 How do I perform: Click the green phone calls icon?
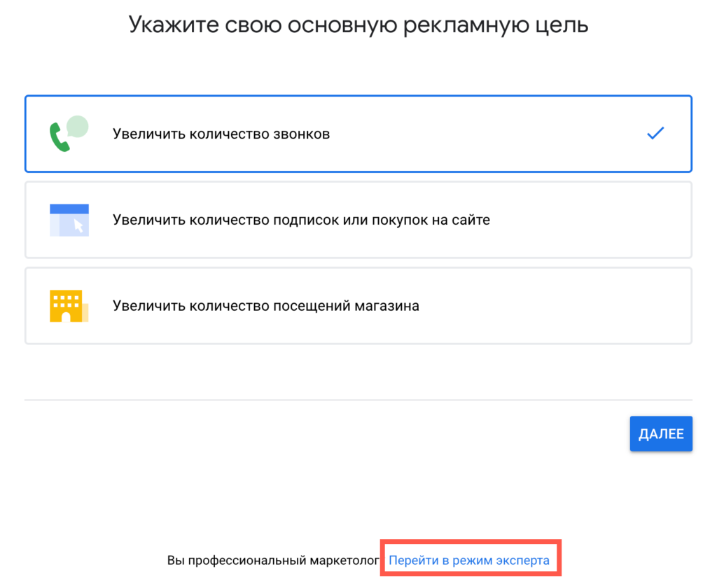(69, 134)
